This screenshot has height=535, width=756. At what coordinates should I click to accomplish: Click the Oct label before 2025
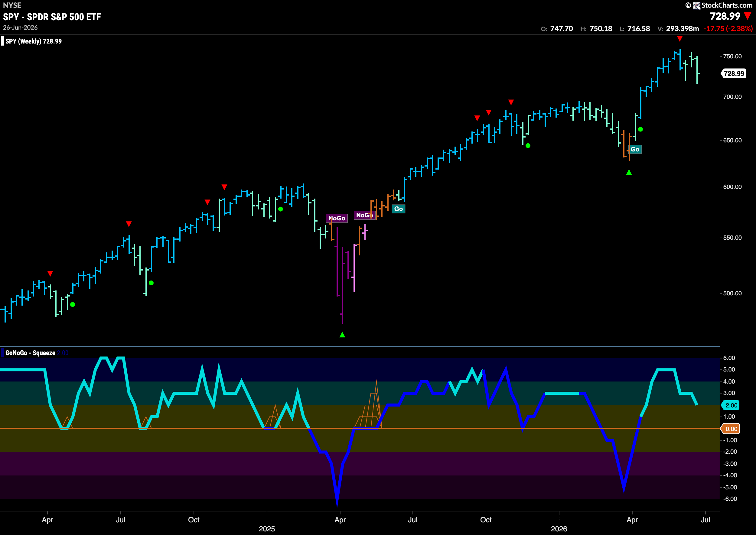(194, 520)
